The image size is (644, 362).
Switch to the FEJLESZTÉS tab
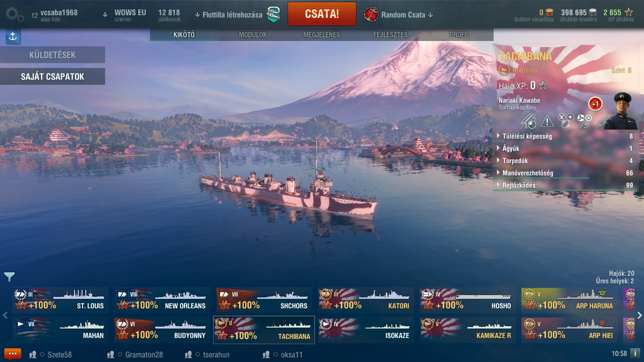pyautogui.click(x=390, y=35)
